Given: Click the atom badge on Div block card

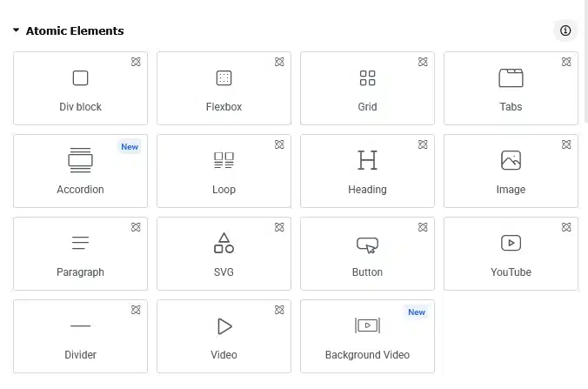Looking at the screenshot, I should 136,62.
